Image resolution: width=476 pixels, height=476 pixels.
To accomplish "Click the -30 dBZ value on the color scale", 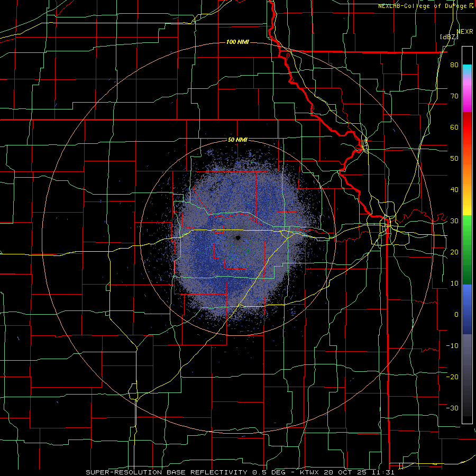I will coord(452,408).
